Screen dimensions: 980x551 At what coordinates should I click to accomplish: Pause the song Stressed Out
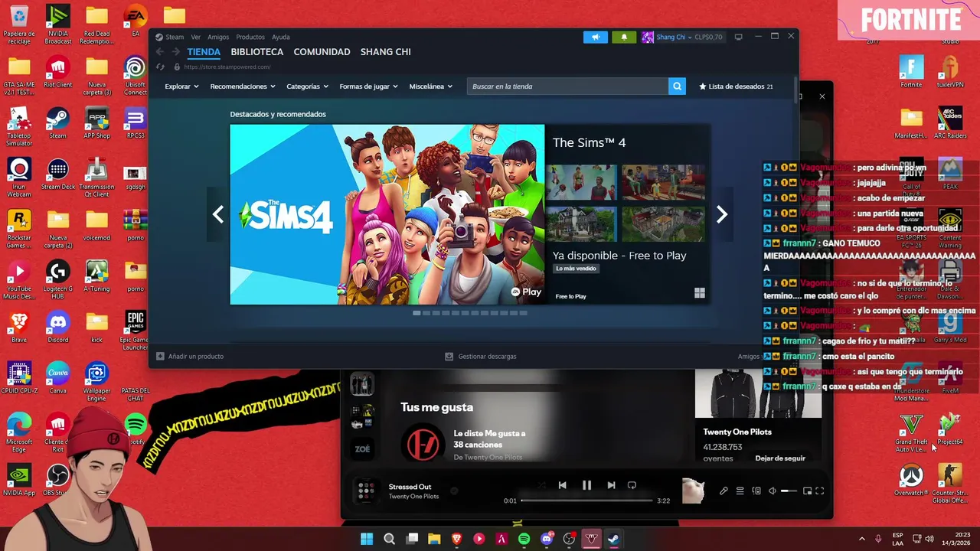586,485
